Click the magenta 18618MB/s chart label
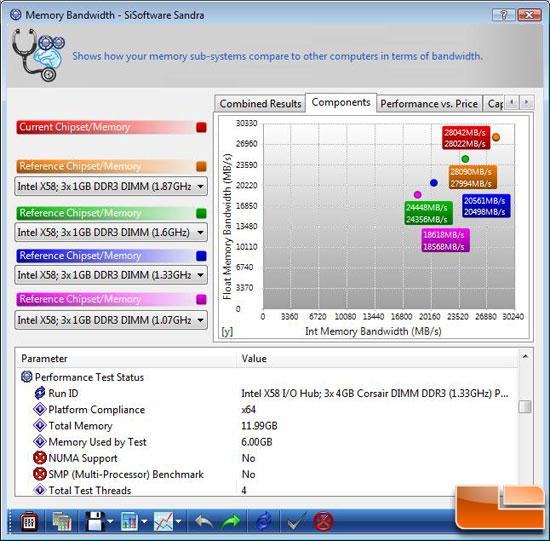This screenshot has height=541, width=550. [x=445, y=240]
